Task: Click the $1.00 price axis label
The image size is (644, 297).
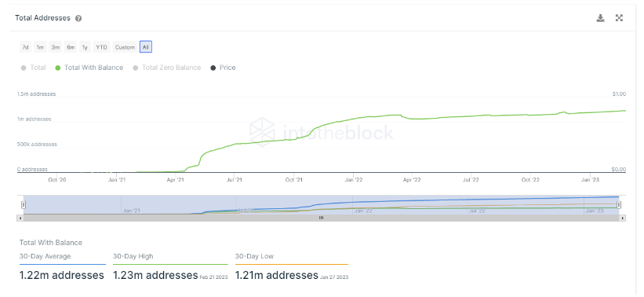Action: 619,94
